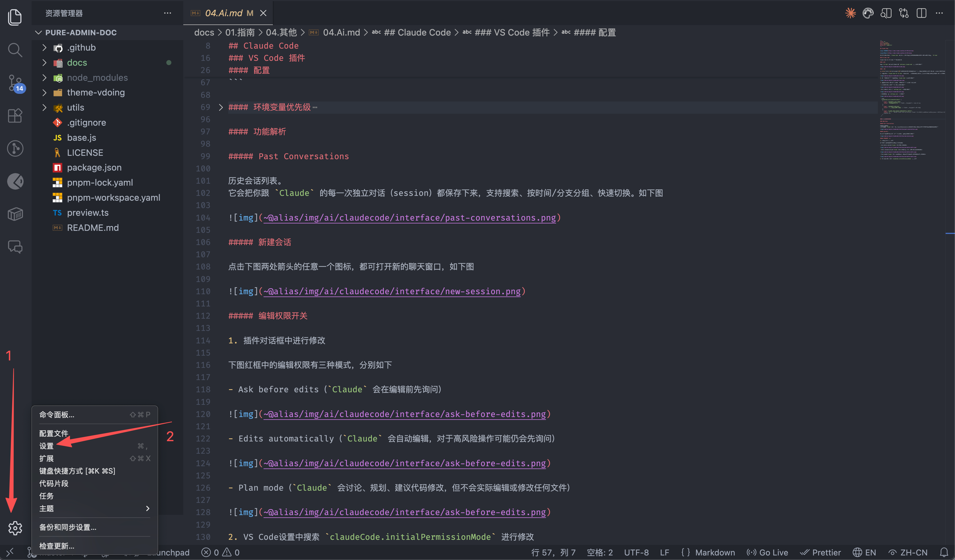
Task: Open notifications bell in status bar
Action: point(944,552)
